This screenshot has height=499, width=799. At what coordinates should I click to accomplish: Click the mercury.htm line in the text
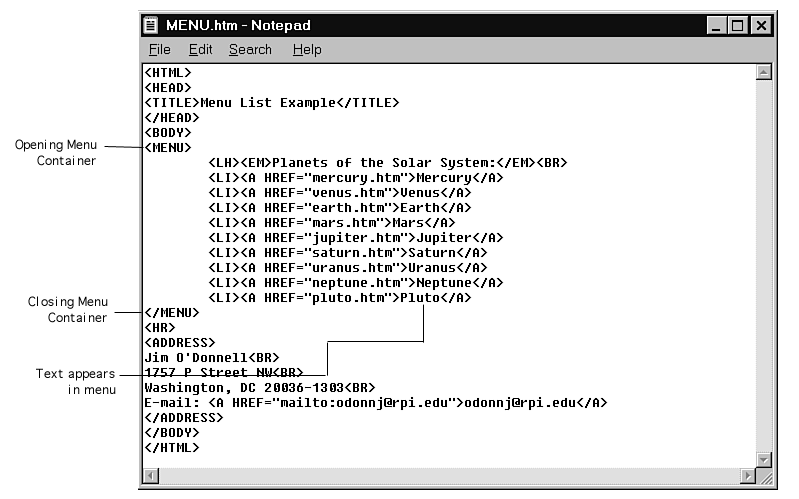pyautogui.click(x=356, y=178)
